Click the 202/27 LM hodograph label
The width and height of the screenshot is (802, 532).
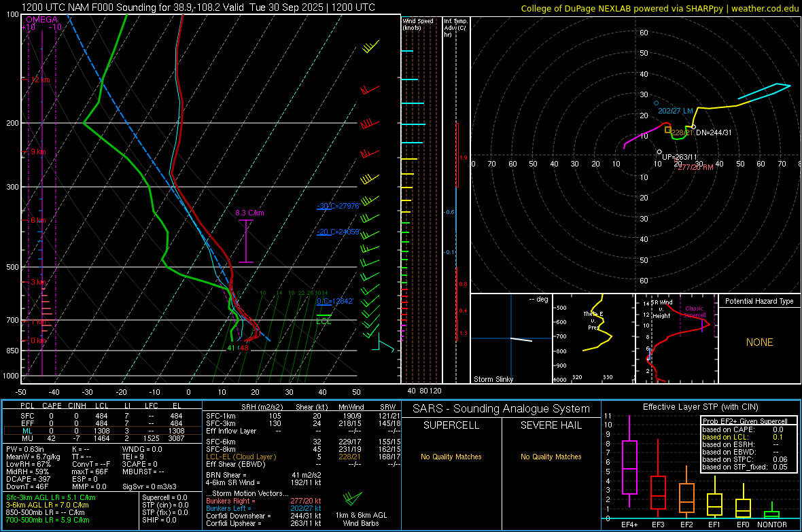click(x=675, y=111)
